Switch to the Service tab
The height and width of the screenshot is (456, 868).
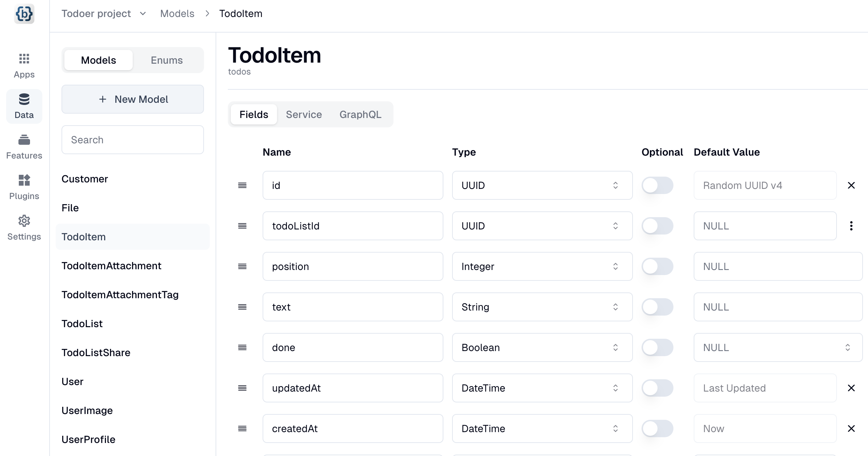pos(303,115)
